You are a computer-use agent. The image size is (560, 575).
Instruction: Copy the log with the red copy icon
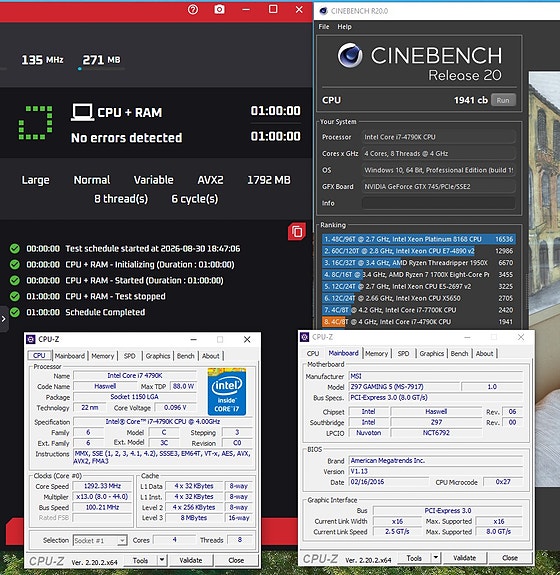click(x=297, y=232)
